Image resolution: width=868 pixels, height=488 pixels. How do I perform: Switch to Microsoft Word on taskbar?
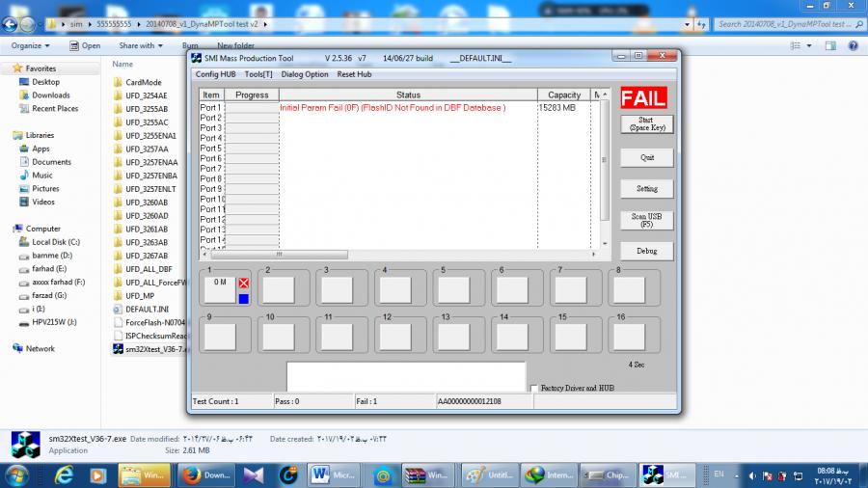point(334,474)
